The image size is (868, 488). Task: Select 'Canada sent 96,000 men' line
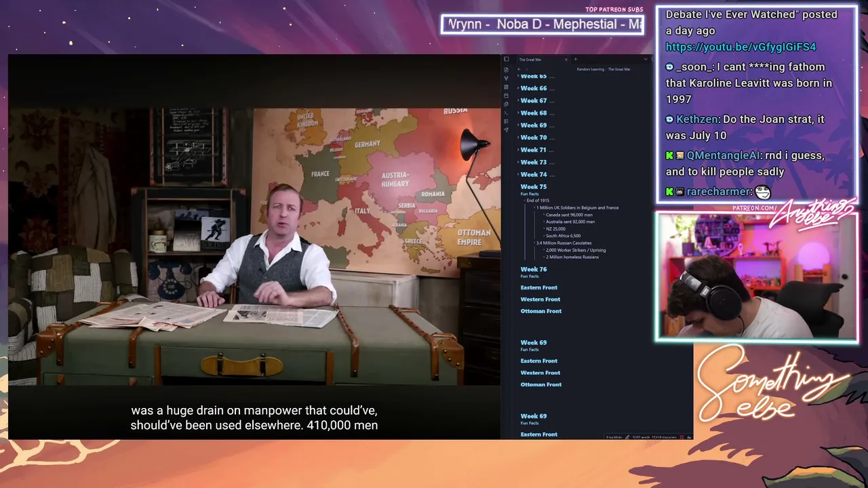[x=569, y=215]
